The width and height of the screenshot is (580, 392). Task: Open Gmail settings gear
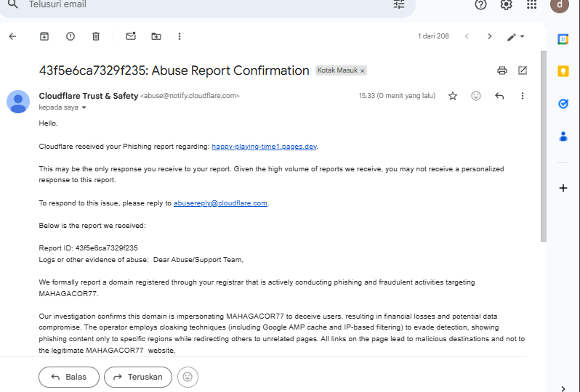click(506, 4)
